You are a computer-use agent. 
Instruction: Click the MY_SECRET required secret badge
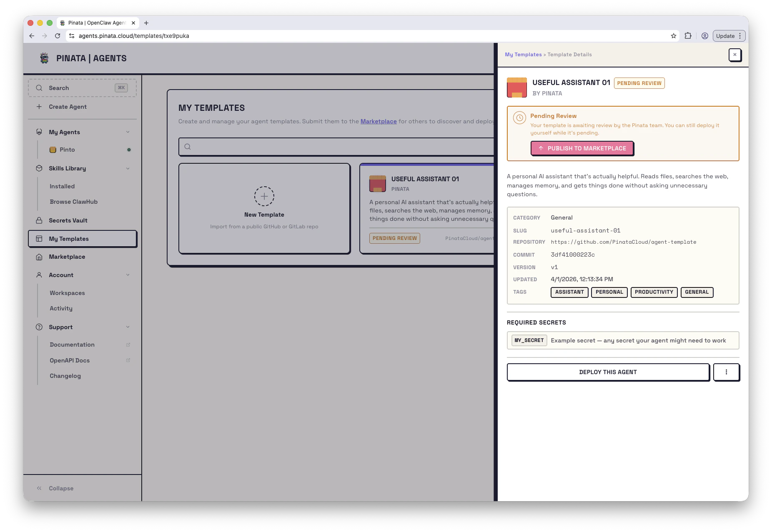529,340
